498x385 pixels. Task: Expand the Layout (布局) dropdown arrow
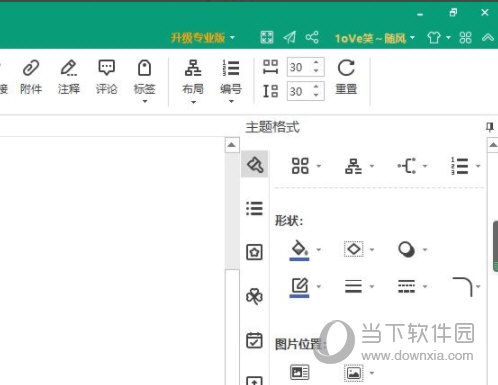[x=193, y=102]
